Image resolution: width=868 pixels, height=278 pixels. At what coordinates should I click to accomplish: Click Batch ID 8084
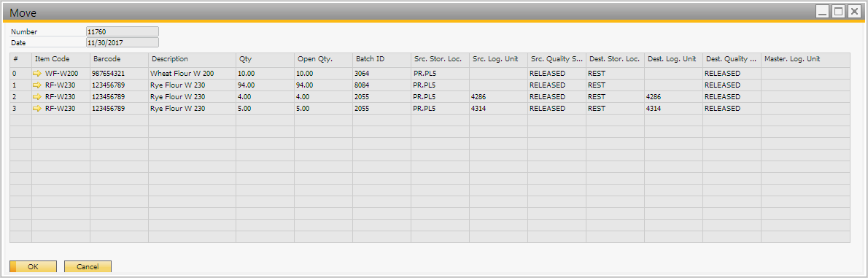point(381,85)
